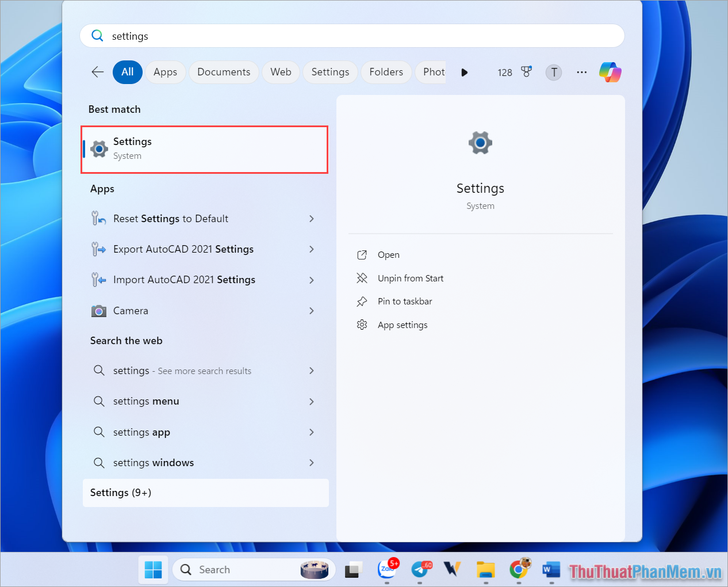Open the W app left of File Explorer
This screenshot has width=728, height=587.
click(x=453, y=570)
